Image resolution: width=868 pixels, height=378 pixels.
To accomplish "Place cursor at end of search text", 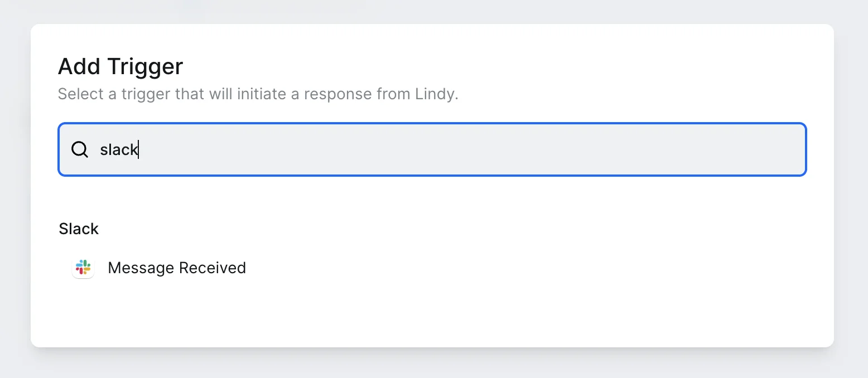I will (138, 149).
